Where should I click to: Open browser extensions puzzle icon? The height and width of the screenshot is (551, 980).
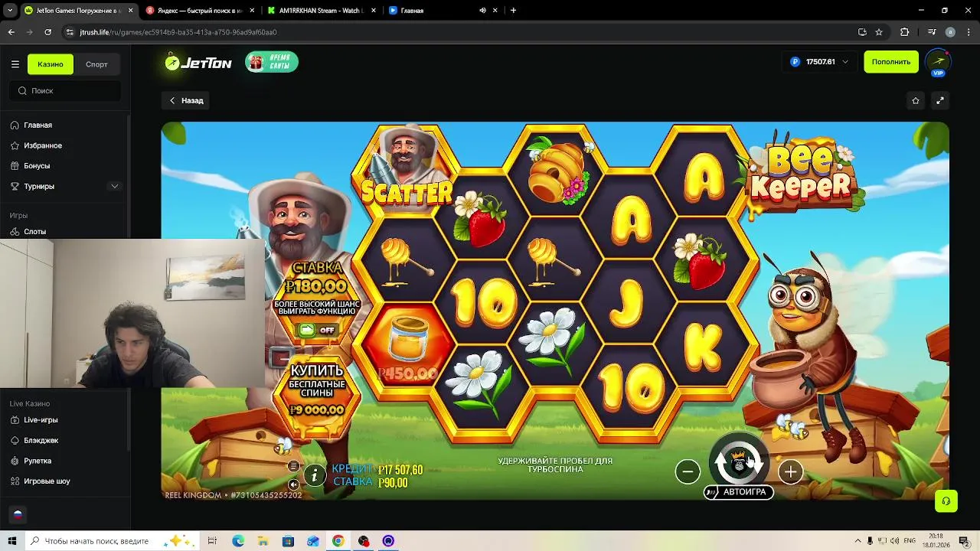(x=905, y=32)
